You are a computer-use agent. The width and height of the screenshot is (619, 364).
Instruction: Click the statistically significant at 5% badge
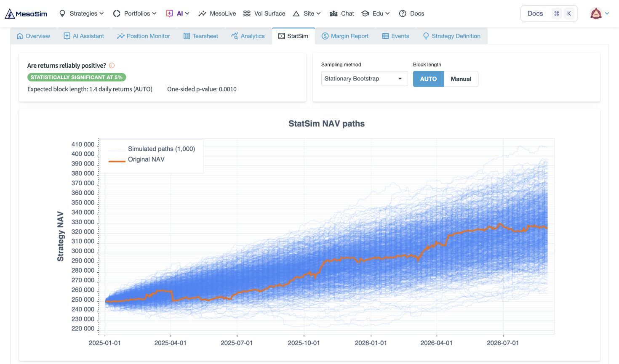(77, 77)
